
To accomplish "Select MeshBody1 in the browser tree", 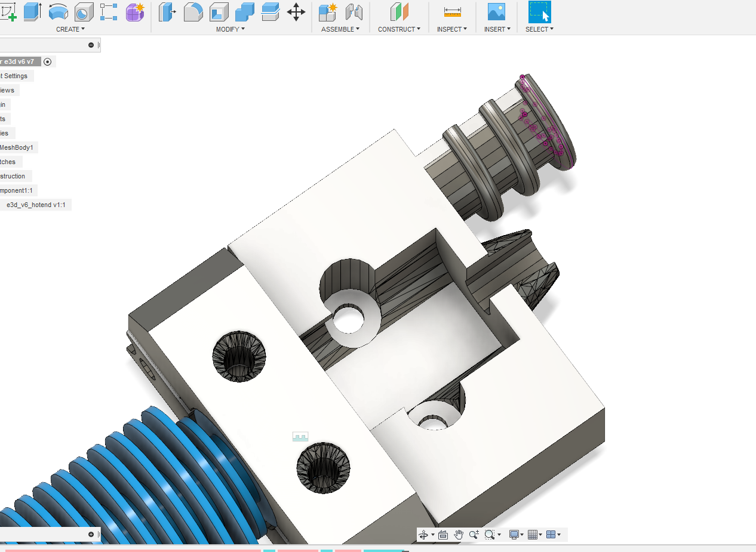I will click(17, 147).
